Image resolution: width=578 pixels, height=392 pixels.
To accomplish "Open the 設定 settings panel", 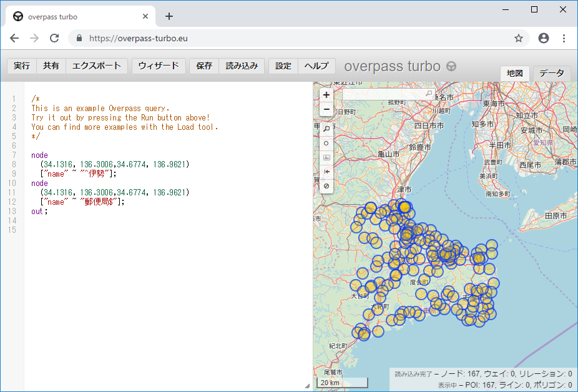I will [x=283, y=66].
